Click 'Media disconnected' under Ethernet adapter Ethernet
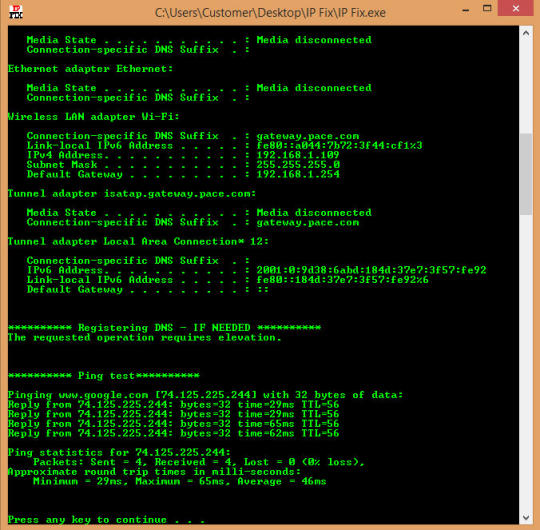Screen dimensions: 540x530 pos(314,88)
